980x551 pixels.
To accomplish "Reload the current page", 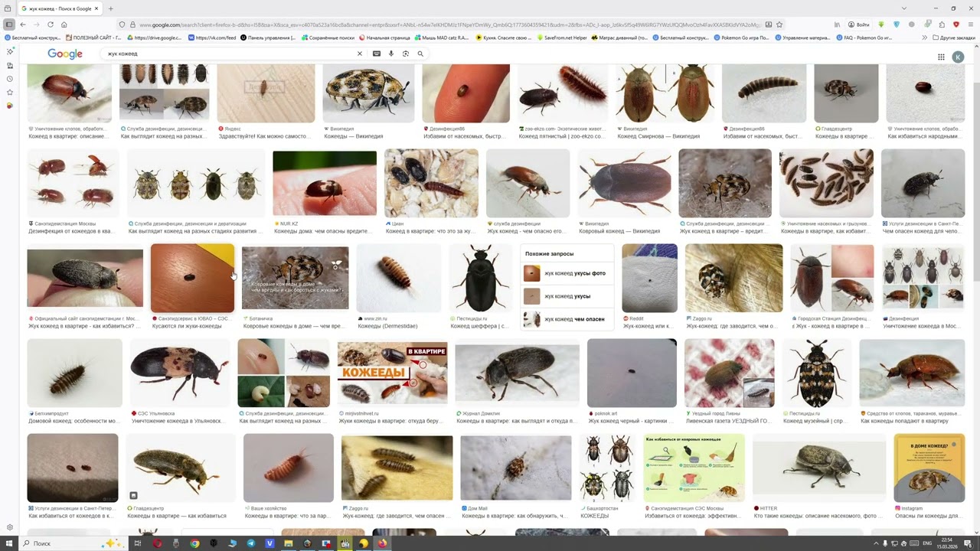I will (50, 24).
